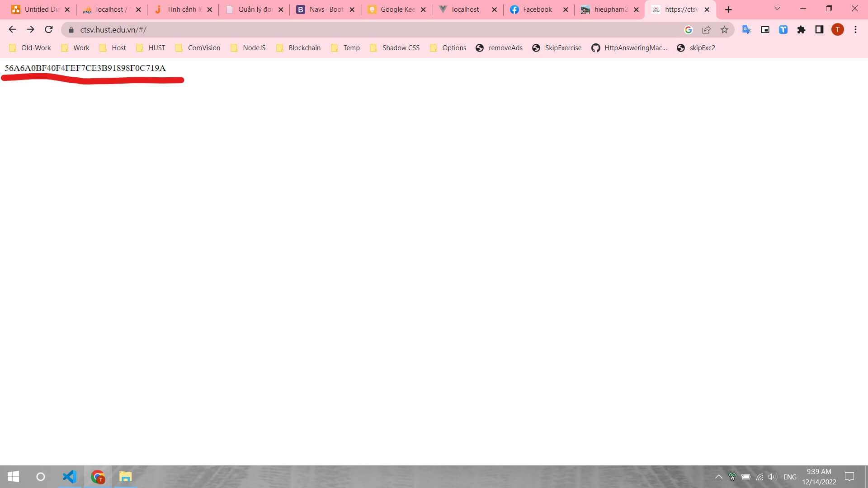This screenshot has width=868, height=488.
Task: Open the profile avatar T
Action: (837, 30)
